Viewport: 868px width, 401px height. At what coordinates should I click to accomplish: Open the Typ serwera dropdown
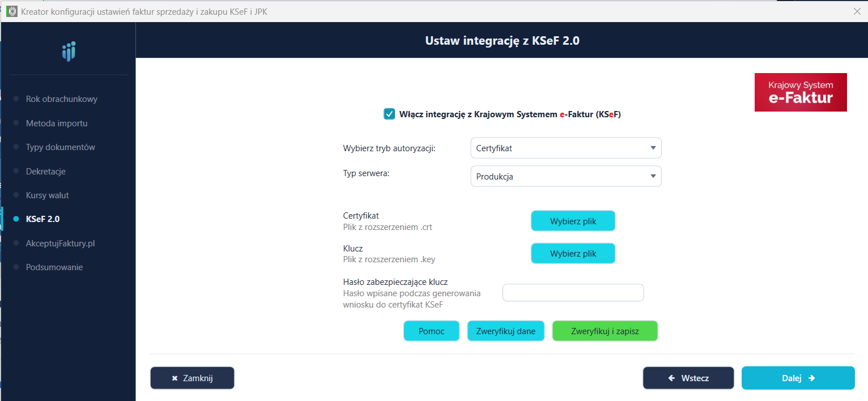[x=566, y=176]
